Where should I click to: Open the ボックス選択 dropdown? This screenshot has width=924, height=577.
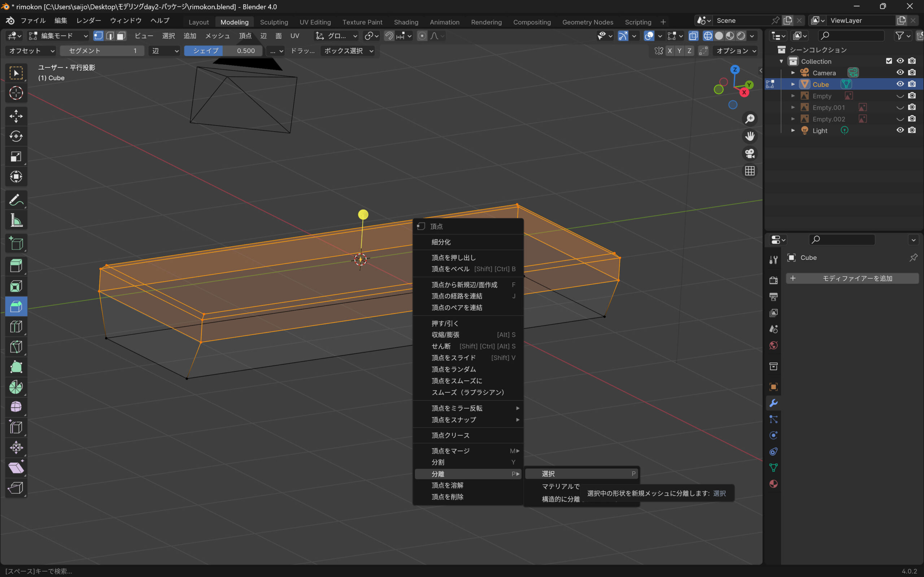(347, 51)
